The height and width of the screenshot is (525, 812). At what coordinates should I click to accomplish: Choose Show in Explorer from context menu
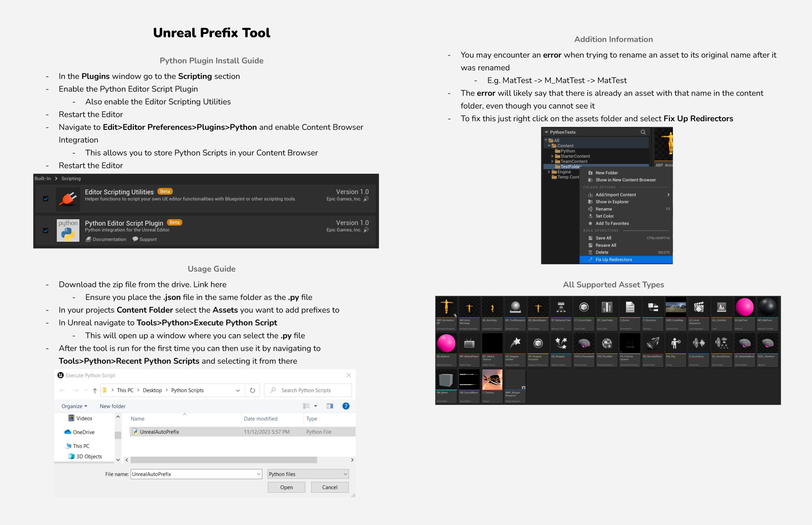612,202
